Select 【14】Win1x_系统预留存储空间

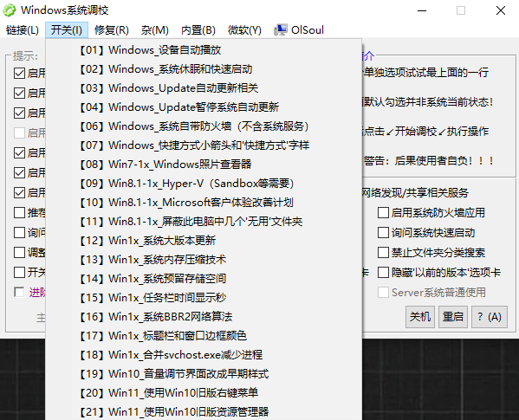[204, 279]
